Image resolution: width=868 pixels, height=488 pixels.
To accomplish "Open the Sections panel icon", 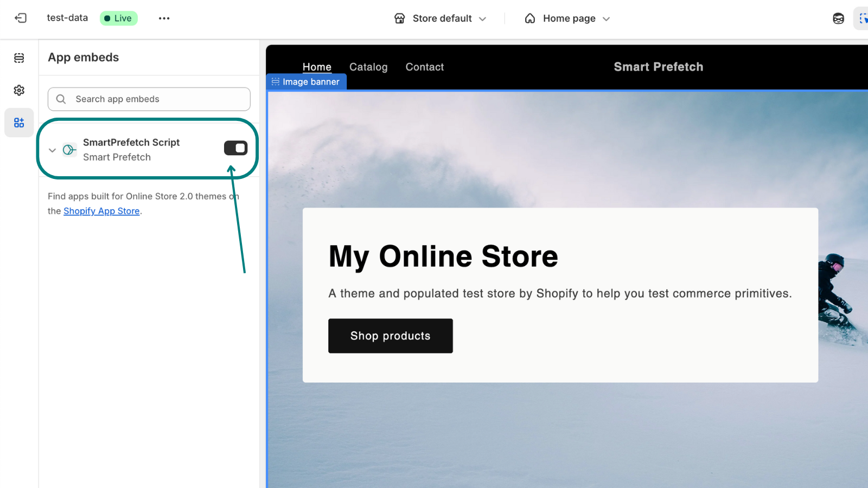I will click(x=19, y=57).
